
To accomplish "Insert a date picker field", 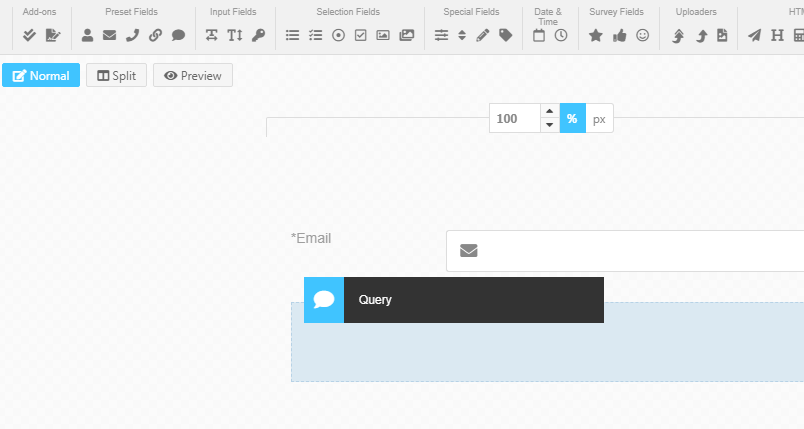I will coord(539,35).
